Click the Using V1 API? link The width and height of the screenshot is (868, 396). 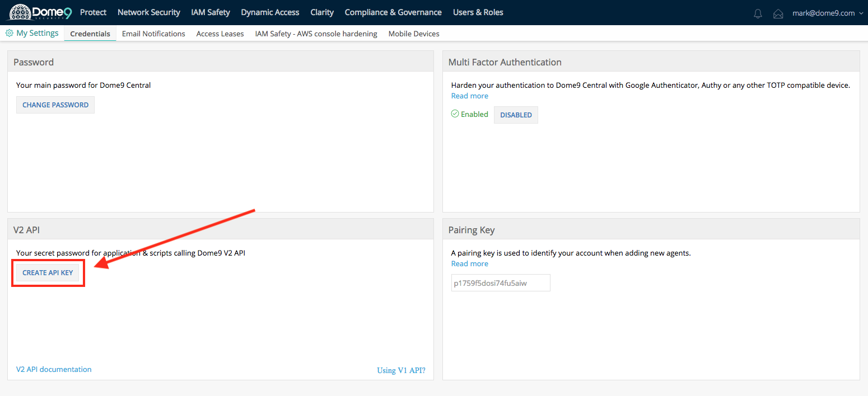(x=401, y=370)
